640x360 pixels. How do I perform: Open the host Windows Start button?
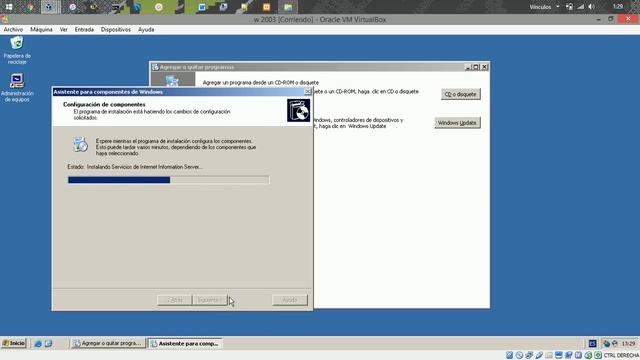tap(9, 7)
